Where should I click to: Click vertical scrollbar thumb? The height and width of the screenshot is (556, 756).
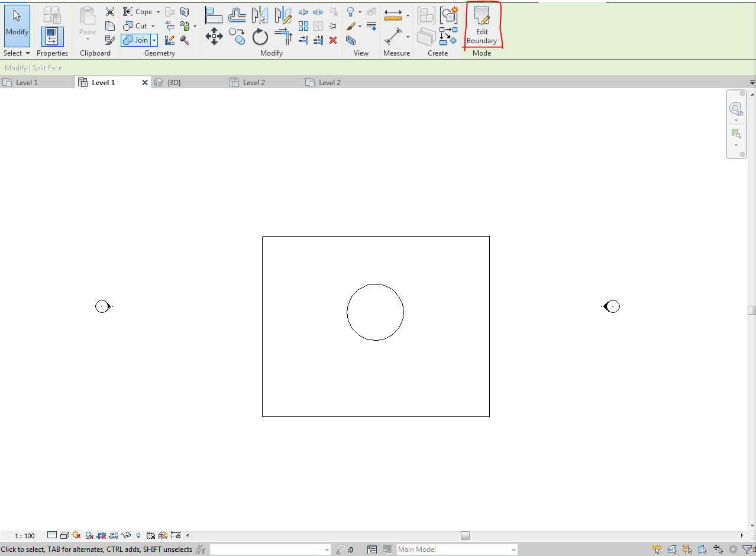click(752, 310)
